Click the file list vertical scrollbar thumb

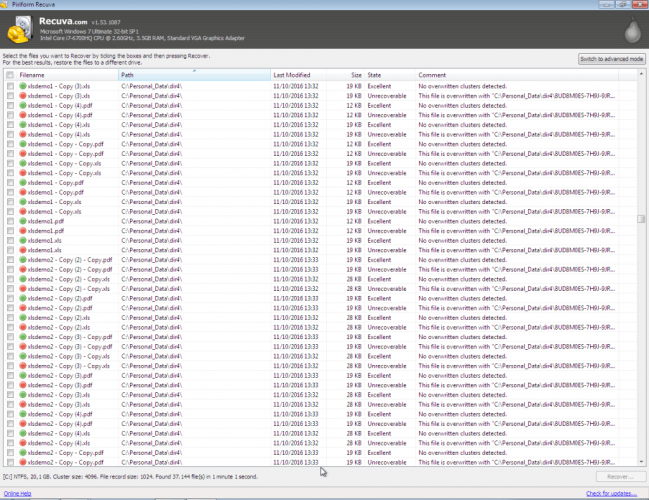(x=641, y=219)
